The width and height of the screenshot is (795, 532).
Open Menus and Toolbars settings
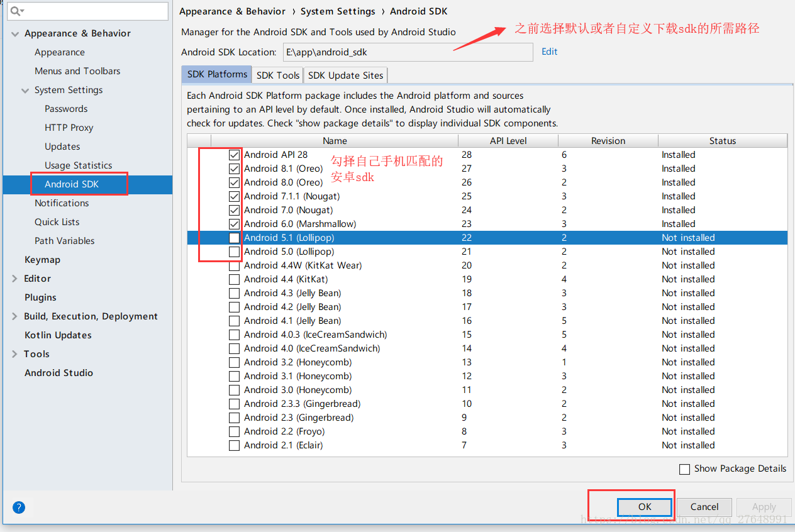click(x=77, y=71)
